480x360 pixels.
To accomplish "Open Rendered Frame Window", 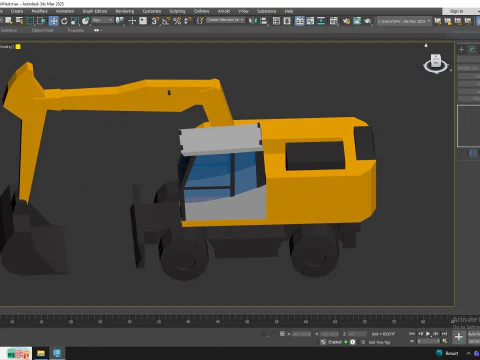I will point(357,21).
